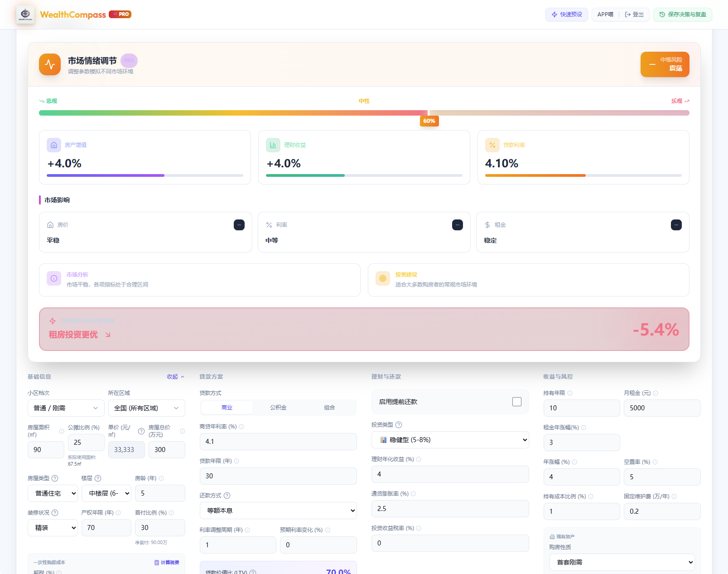Click the house icon in 房产增值 card
Screen dimensions: 728x574
click(x=54, y=145)
